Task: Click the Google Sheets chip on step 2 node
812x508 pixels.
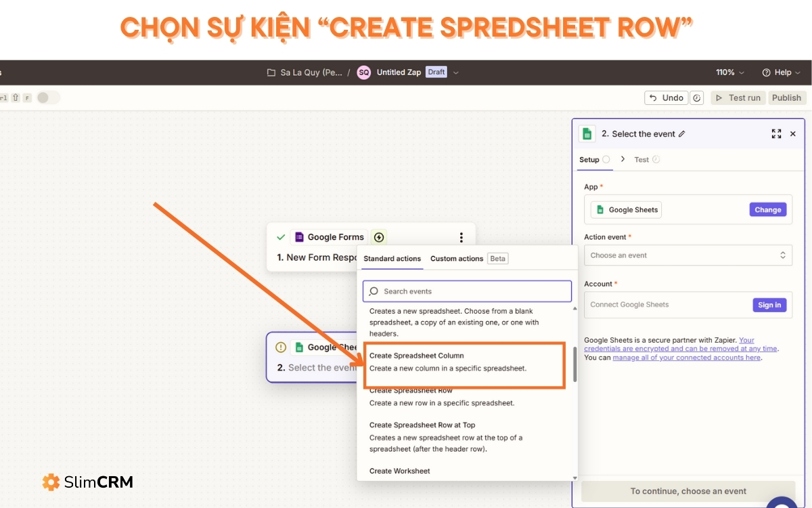Action: click(x=325, y=347)
